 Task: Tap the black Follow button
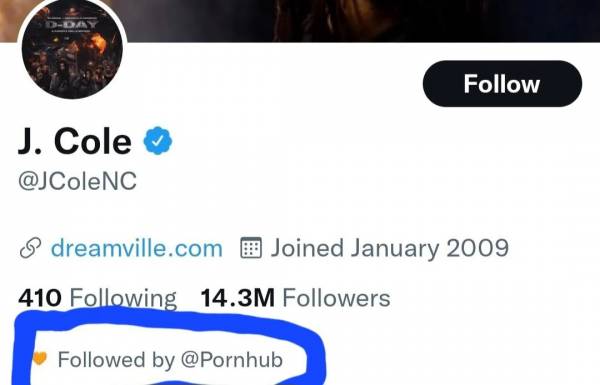click(x=502, y=83)
